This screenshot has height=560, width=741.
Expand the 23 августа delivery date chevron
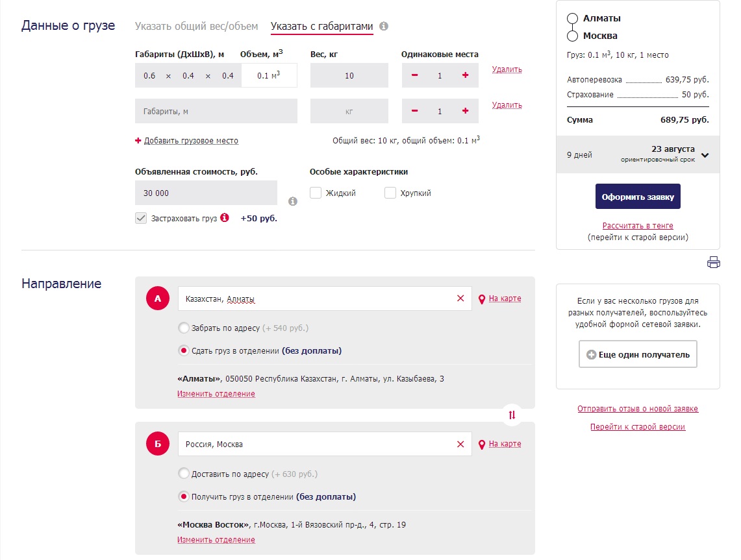tap(705, 155)
